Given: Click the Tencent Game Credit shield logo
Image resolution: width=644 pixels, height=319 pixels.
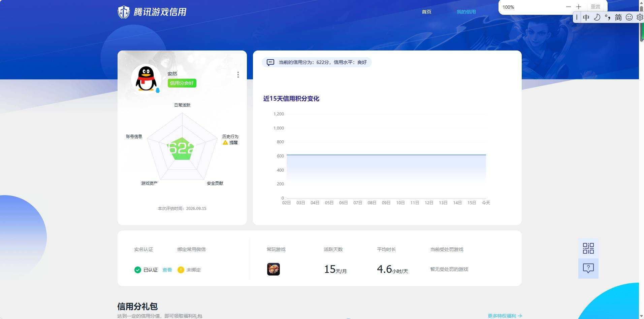Looking at the screenshot, I should click(x=124, y=12).
